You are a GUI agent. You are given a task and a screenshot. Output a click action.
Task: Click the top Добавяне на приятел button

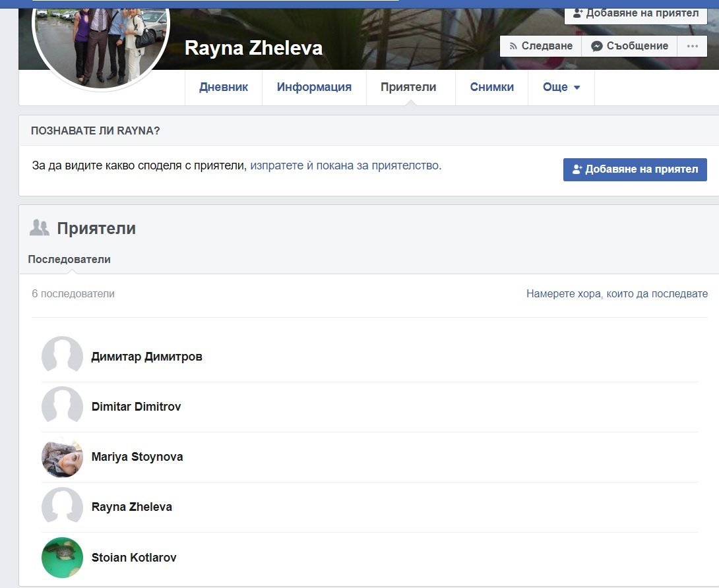[x=635, y=13]
